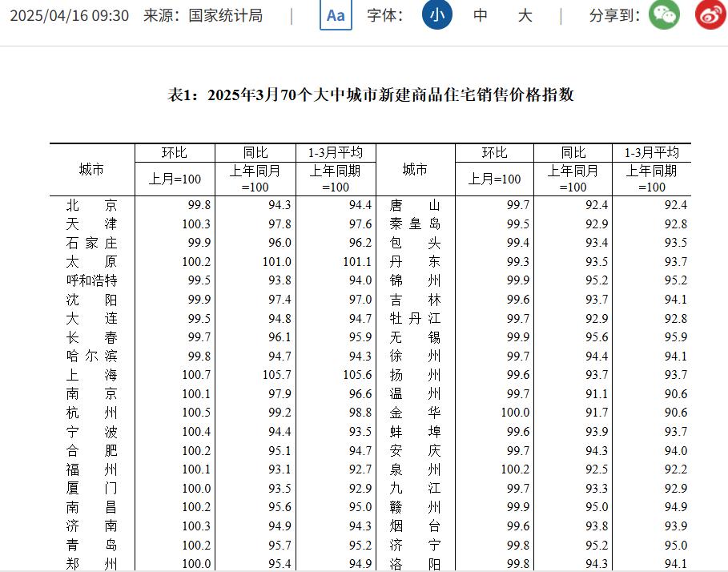Viewport: 728px width, 572px height.
Task: Select the city cell 金华
Action: pos(415,413)
